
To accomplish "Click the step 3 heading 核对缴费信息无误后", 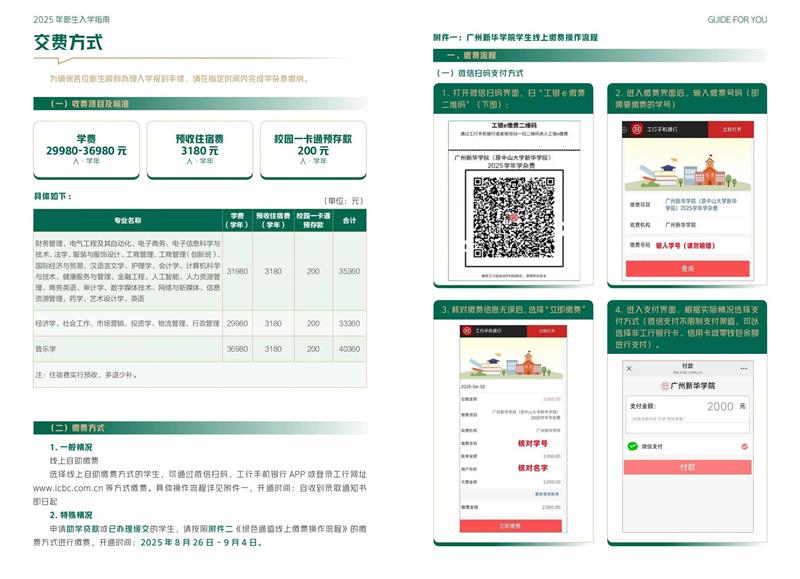I will [x=513, y=310].
